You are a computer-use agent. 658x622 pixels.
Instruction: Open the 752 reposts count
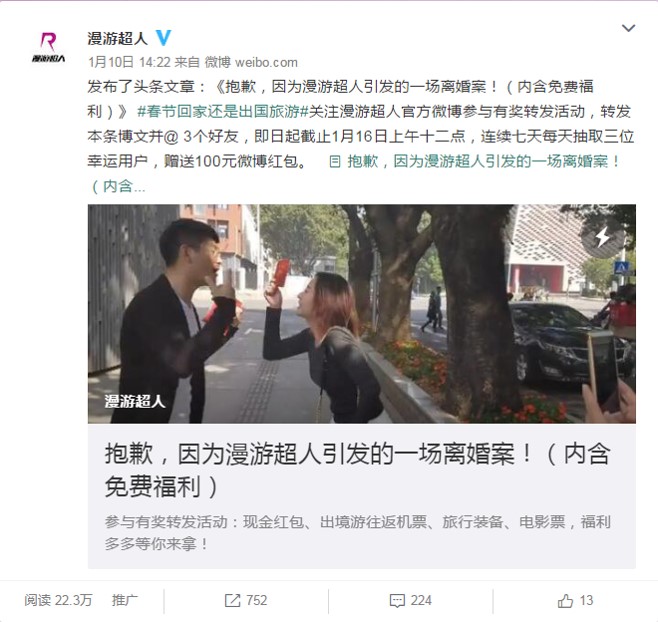[x=256, y=601]
